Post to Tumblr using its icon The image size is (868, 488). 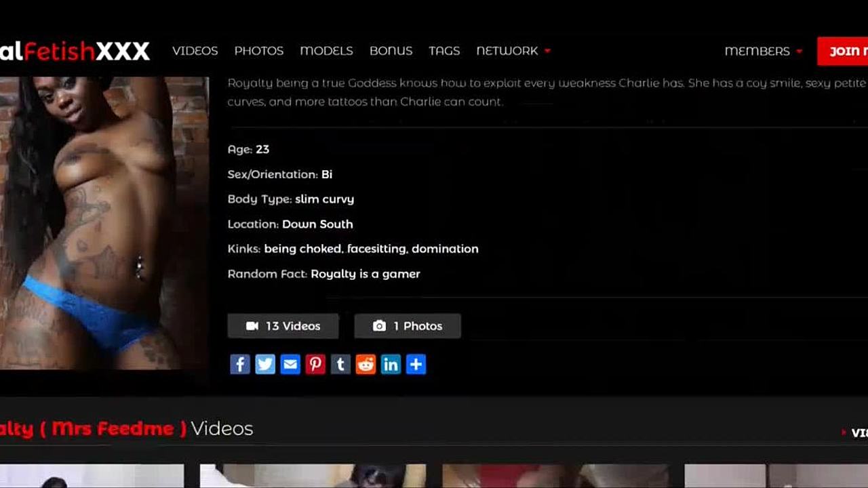[340, 365]
